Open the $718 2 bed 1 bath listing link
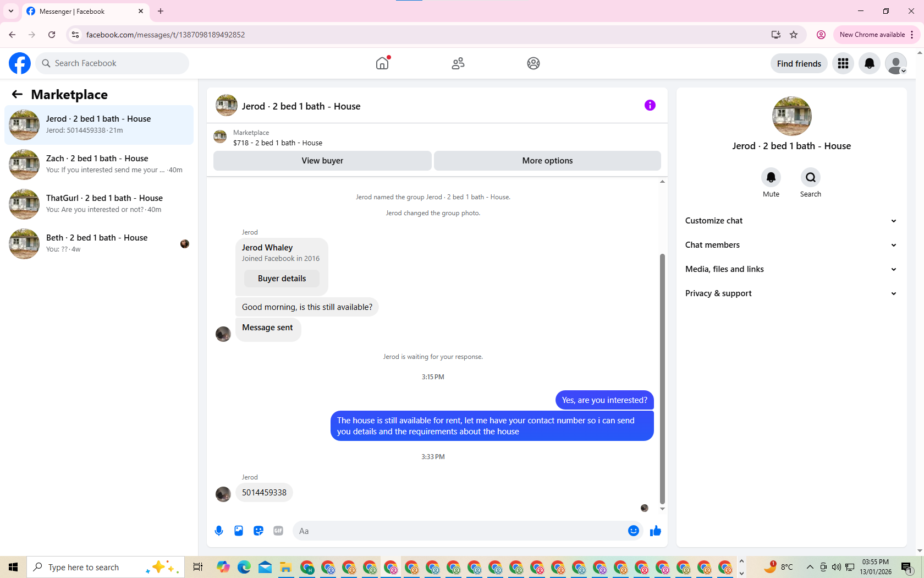 tap(277, 143)
